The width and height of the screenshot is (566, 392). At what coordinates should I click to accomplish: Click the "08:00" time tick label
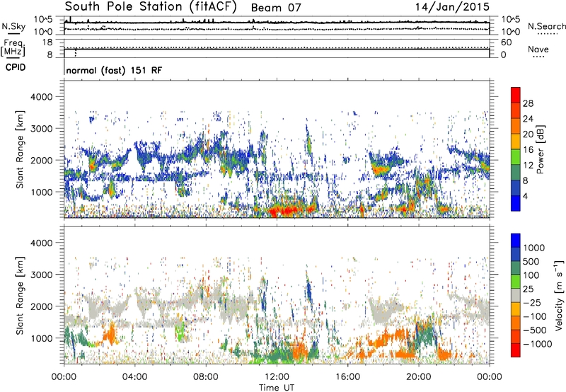click(206, 377)
